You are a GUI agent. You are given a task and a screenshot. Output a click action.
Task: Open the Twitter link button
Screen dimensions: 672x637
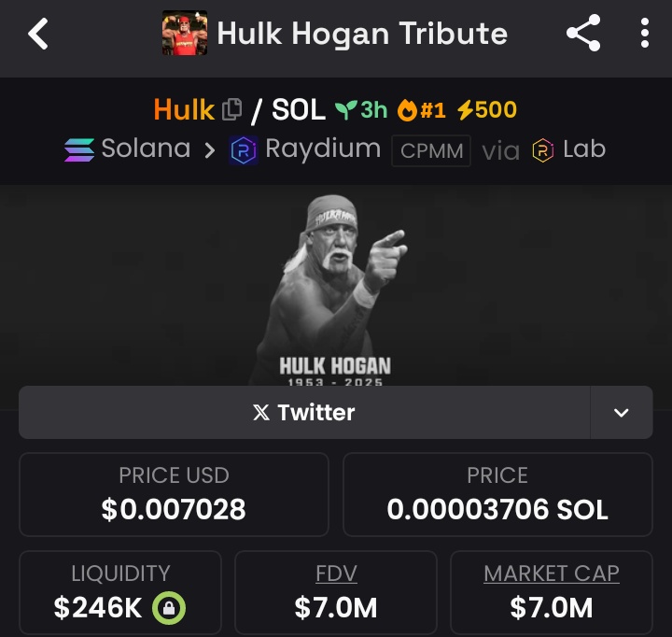(x=304, y=412)
